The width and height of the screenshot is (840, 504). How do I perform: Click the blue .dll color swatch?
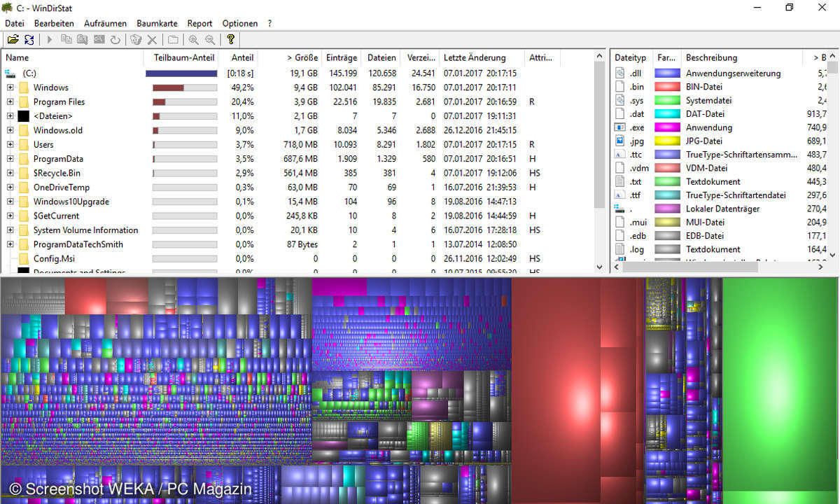667,73
